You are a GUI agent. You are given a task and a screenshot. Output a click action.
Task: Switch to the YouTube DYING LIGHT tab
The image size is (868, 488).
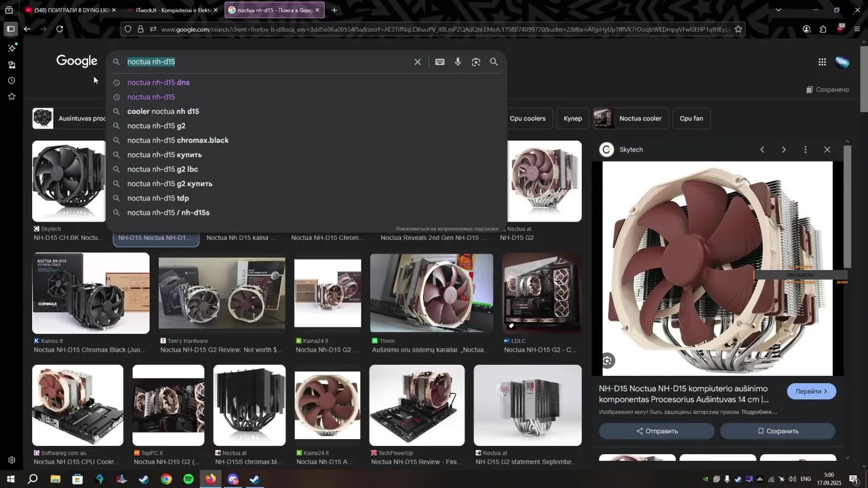[x=70, y=10]
